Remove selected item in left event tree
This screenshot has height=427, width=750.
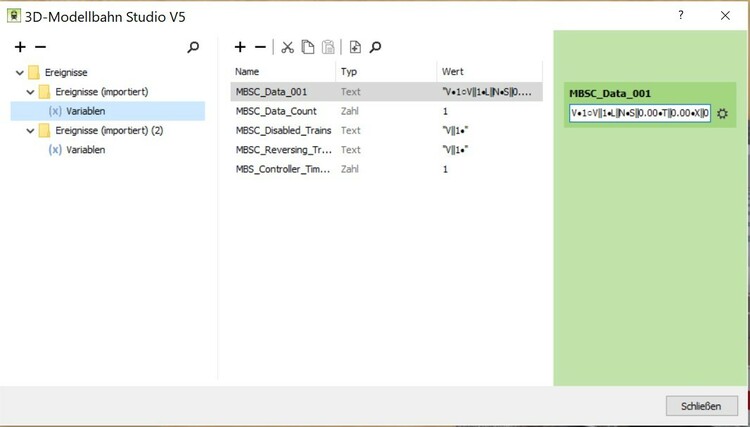[41, 47]
